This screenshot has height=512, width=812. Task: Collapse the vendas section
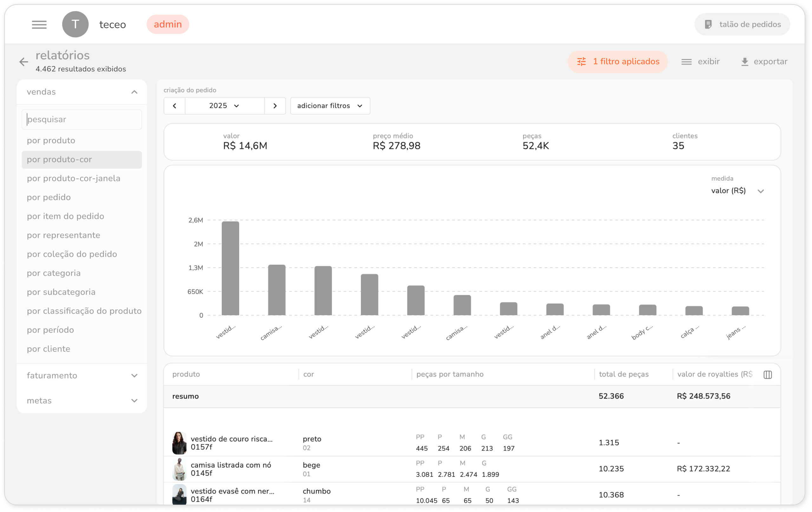(x=134, y=92)
